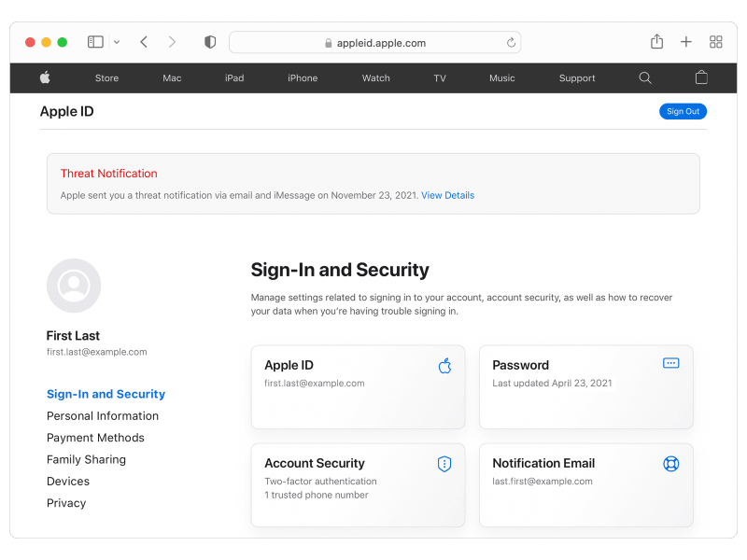Open Personal Information in sidebar
The height and width of the screenshot is (560, 747).
coord(103,415)
